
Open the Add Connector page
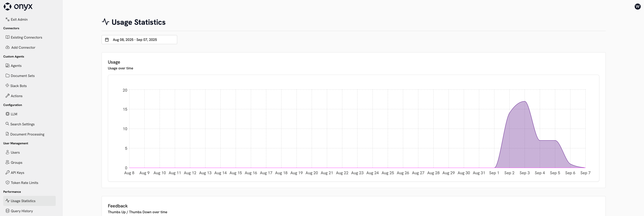coord(23,47)
